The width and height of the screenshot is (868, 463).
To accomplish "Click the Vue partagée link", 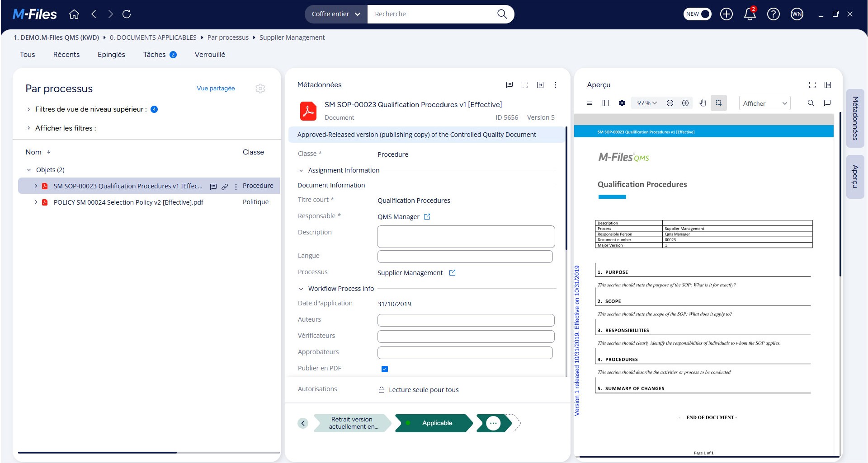I will pos(216,89).
